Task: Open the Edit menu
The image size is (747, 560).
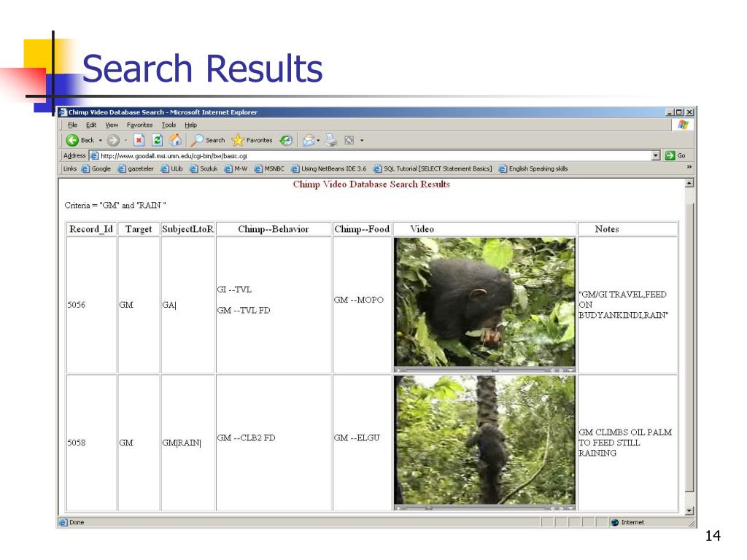Action: point(91,125)
